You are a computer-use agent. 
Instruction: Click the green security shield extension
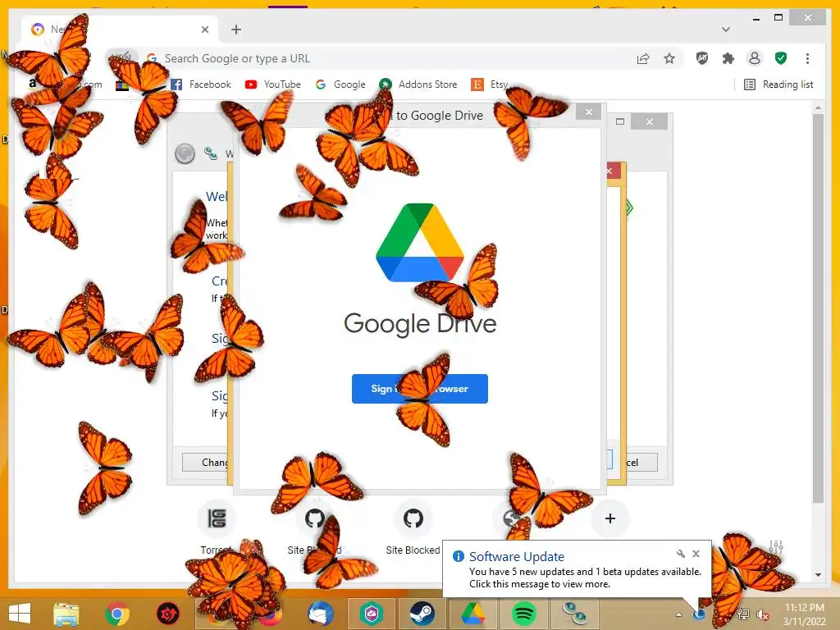[x=781, y=58]
